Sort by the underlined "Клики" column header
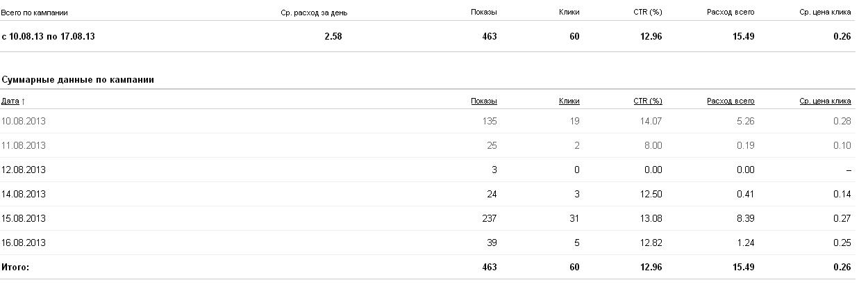The height and width of the screenshot is (287, 868). tap(569, 101)
